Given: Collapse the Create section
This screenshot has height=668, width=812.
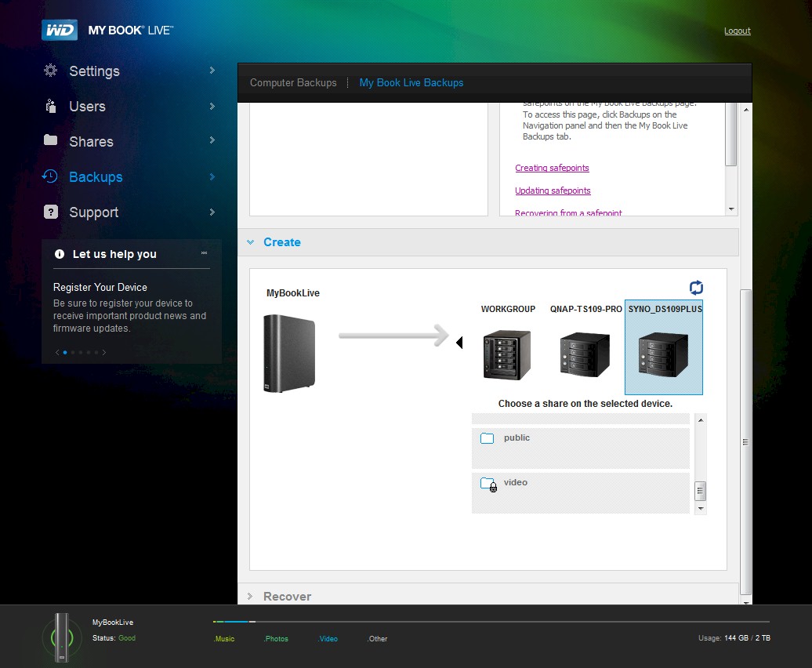Looking at the screenshot, I should [x=251, y=241].
